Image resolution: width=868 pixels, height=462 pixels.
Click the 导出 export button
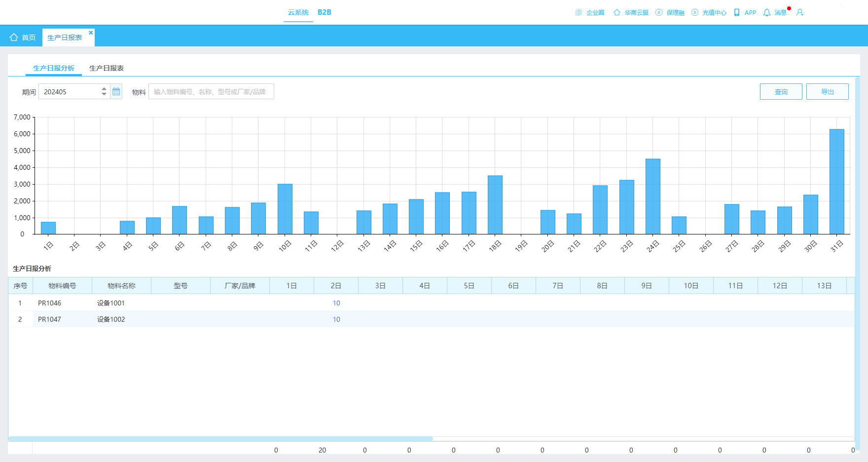point(828,92)
